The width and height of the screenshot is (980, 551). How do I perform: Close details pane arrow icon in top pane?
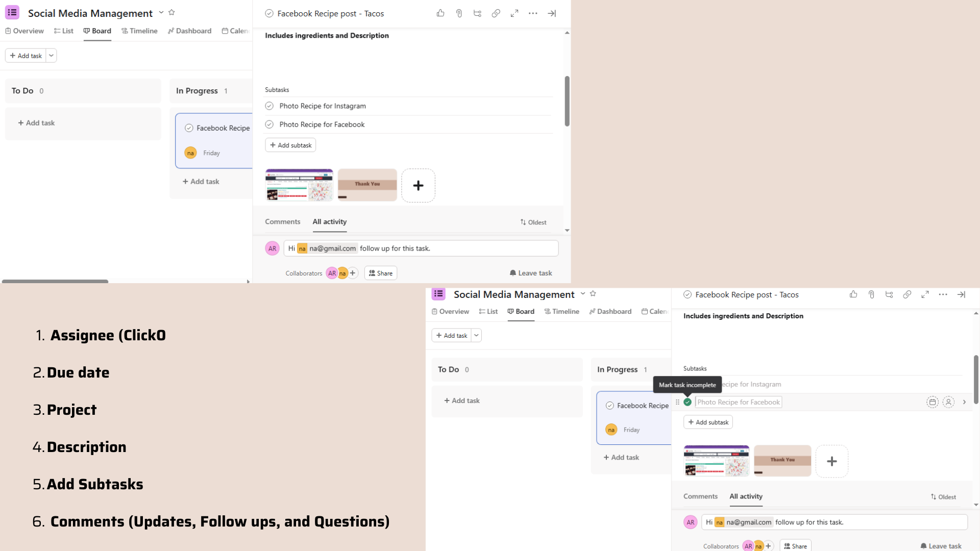(552, 13)
